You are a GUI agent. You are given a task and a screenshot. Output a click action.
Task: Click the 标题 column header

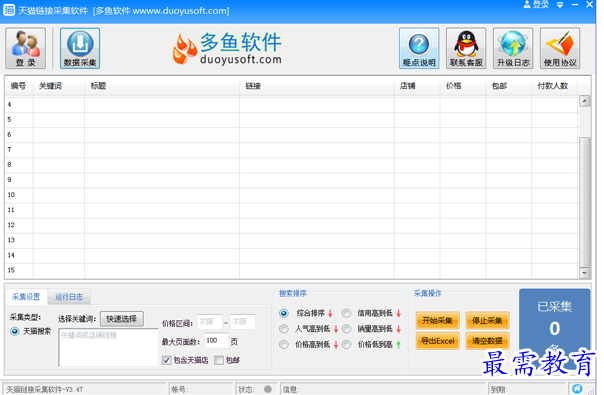162,86
